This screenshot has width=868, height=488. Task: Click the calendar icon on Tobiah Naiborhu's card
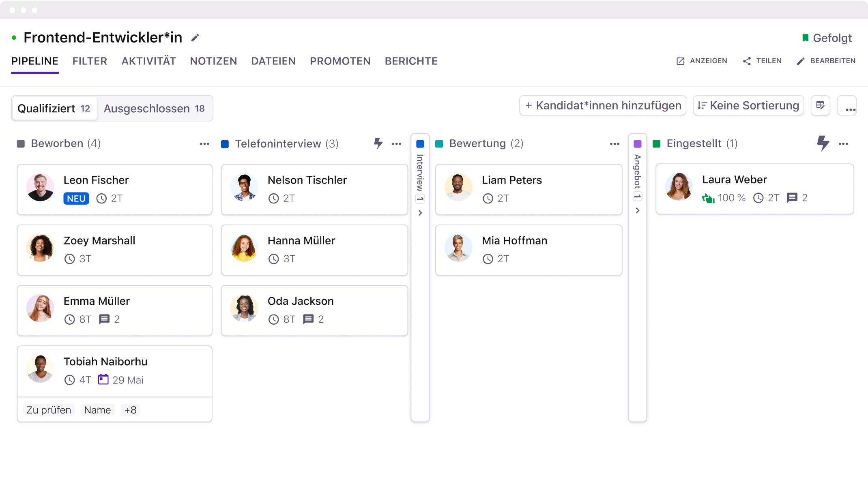tap(104, 380)
